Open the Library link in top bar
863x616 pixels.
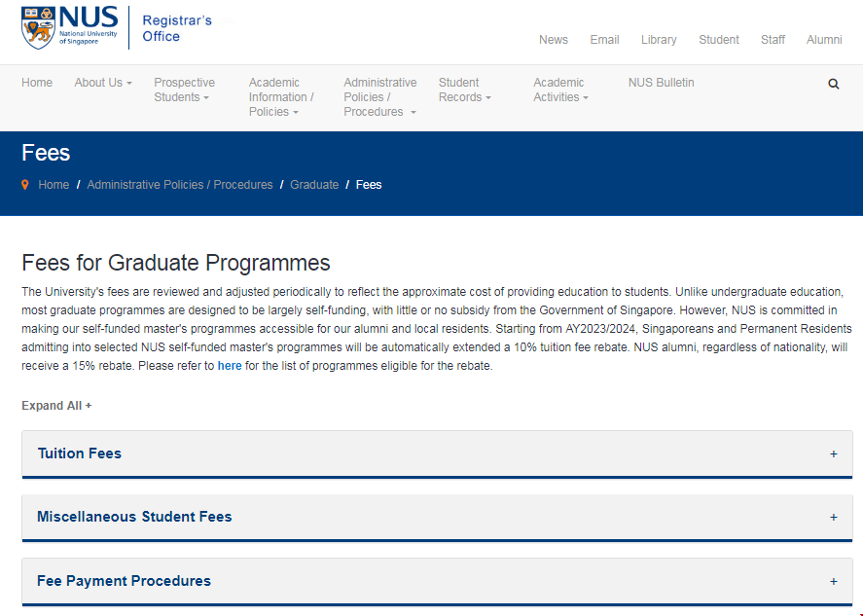tap(659, 40)
